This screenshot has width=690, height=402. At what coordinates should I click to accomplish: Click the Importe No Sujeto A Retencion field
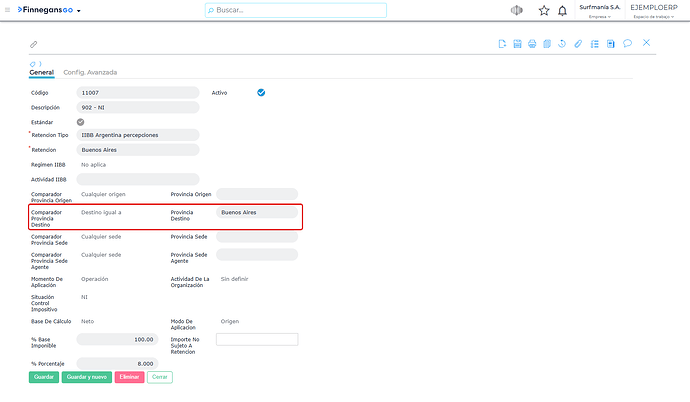[x=257, y=339]
